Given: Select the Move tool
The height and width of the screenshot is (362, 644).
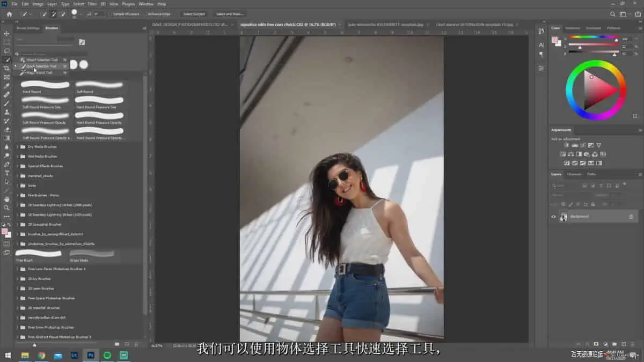Looking at the screenshot, I should coord(7,33).
